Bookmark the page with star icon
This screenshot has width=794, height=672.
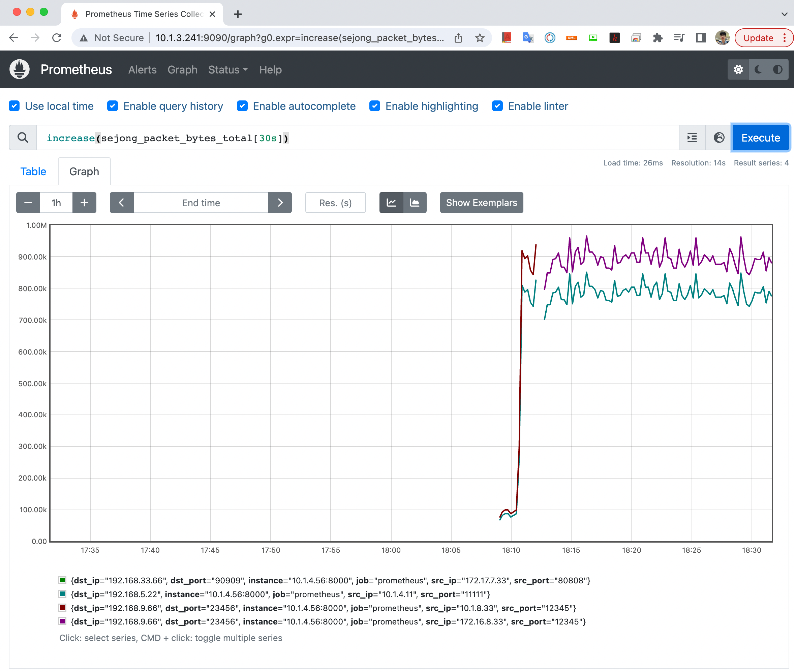pyautogui.click(x=480, y=38)
